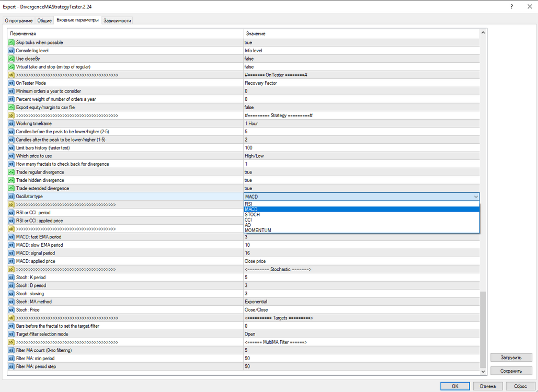The height and width of the screenshot is (392, 538).
Task: Click the icon beside Working timeframe
Action: (12, 123)
